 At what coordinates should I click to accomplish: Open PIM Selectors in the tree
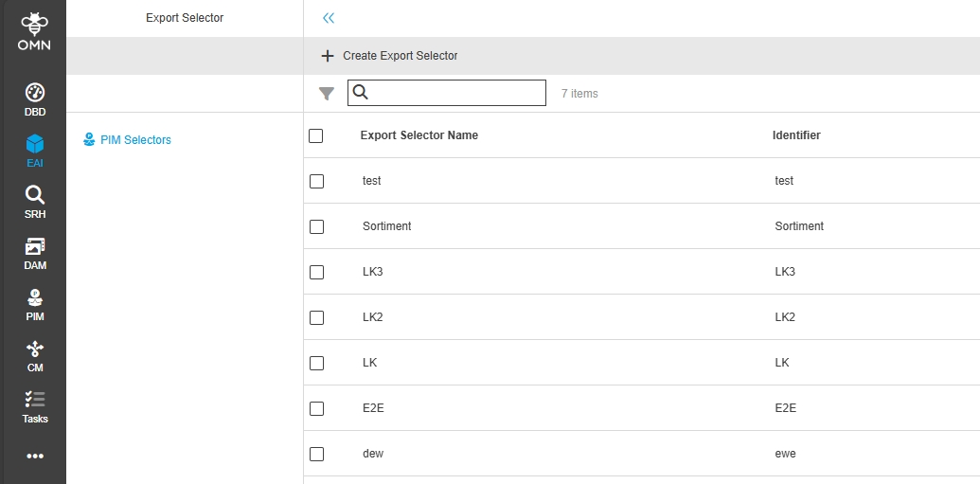[x=135, y=140]
